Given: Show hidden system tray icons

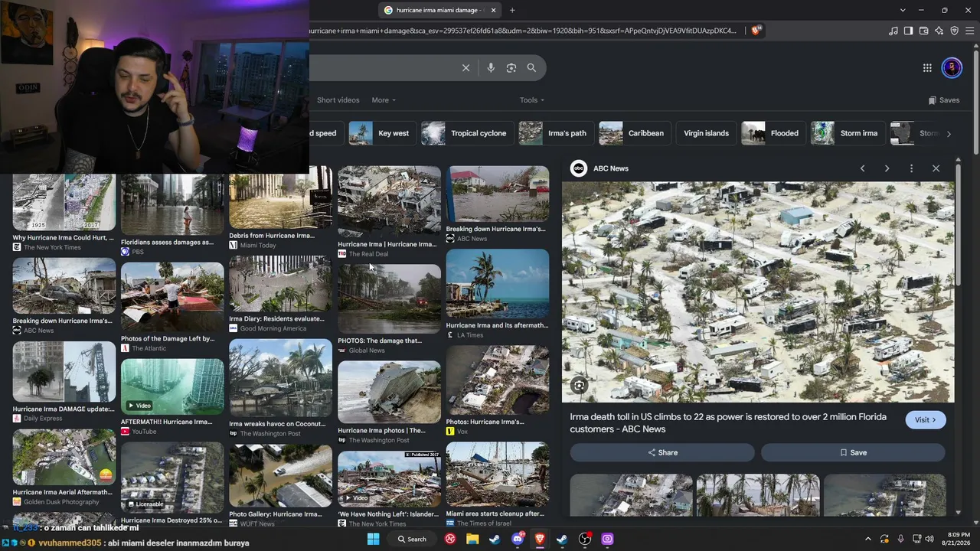Looking at the screenshot, I should (x=867, y=540).
